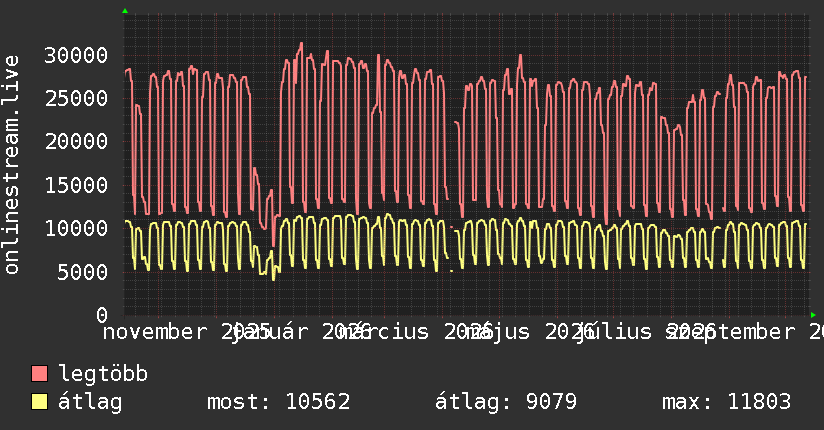Click the yellow átlag legend swatch

pyautogui.click(x=39, y=402)
